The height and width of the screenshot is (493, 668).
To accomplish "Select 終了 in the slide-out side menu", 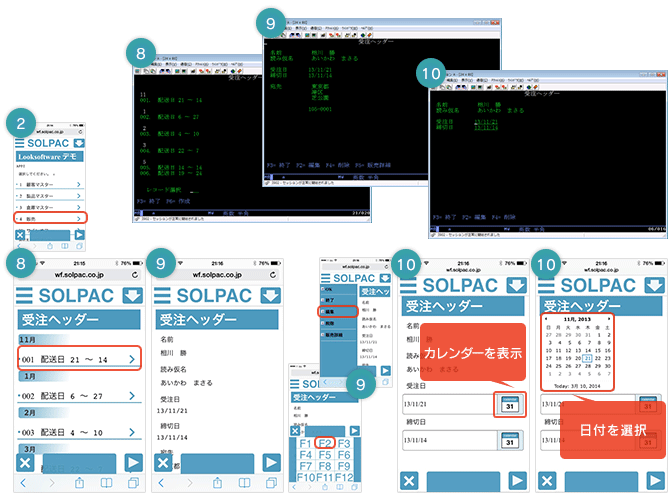I will click(338, 300).
